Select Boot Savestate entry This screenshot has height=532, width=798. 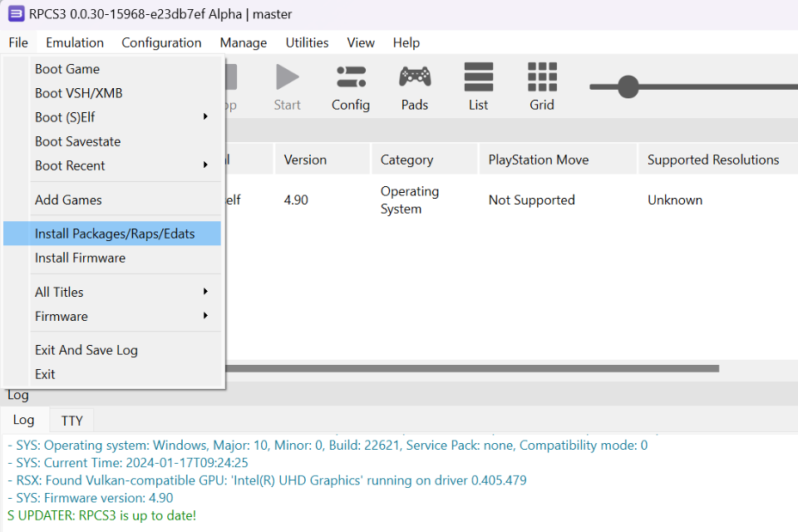112,141
